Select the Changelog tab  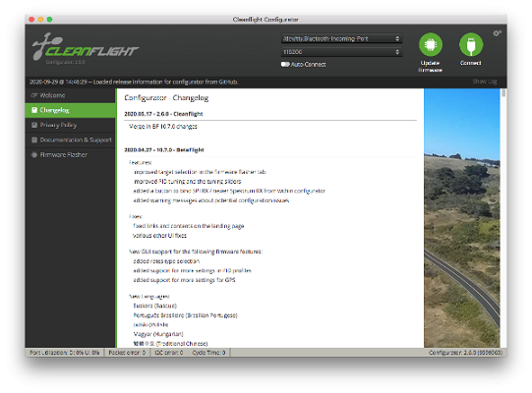pos(70,110)
